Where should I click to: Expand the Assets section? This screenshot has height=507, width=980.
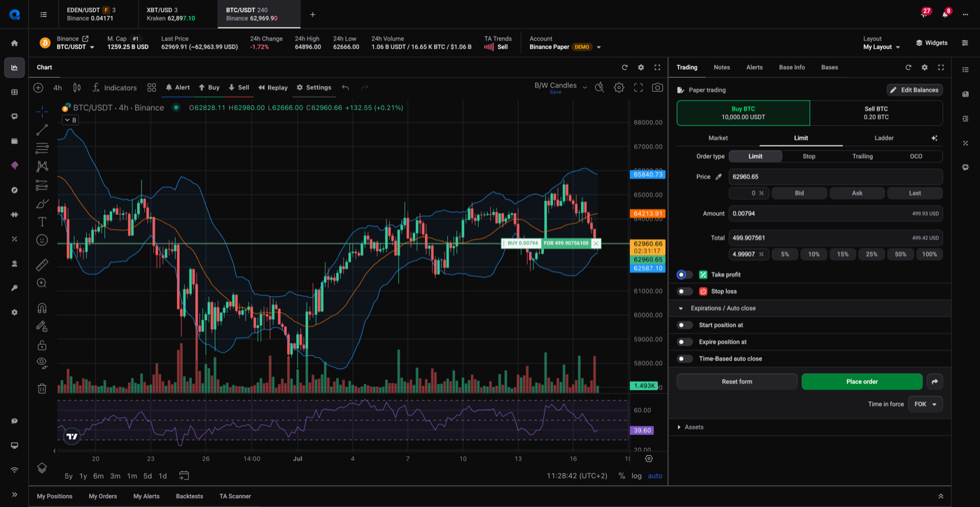[x=691, y=427]
